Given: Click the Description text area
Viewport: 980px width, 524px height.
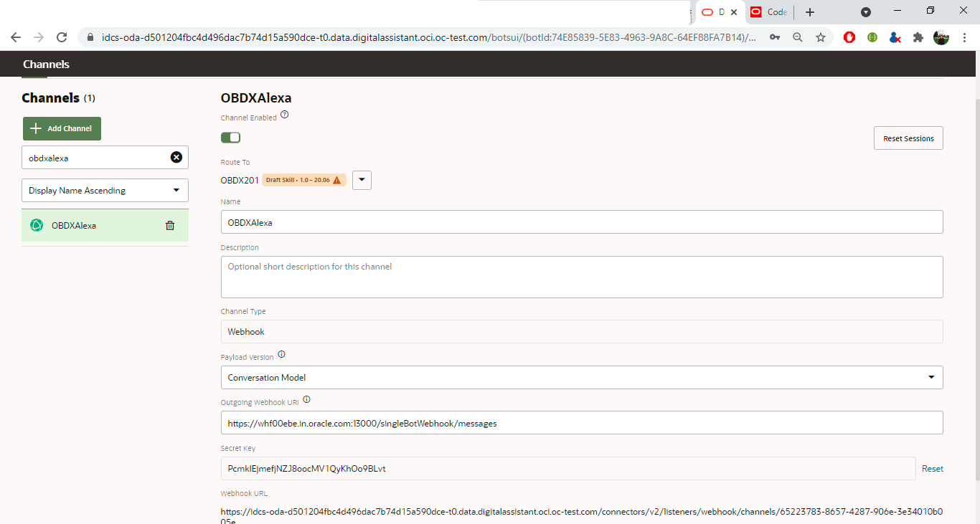Looking at the screenshot, I should pyautogui.click(x=582, y=277).
